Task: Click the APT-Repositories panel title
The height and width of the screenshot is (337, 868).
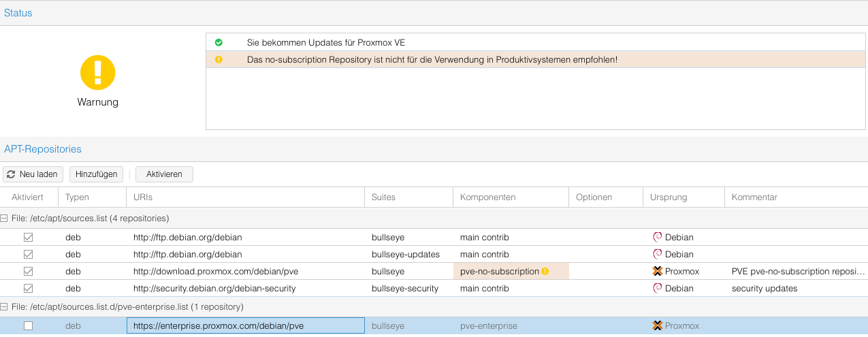Action: coord(43,148)
